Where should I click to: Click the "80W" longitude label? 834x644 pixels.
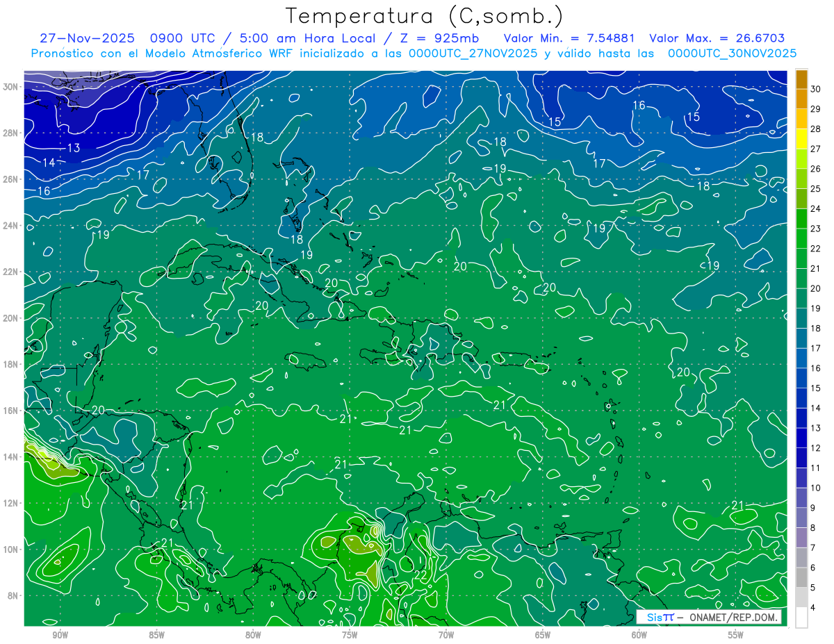tap(253, 636)
